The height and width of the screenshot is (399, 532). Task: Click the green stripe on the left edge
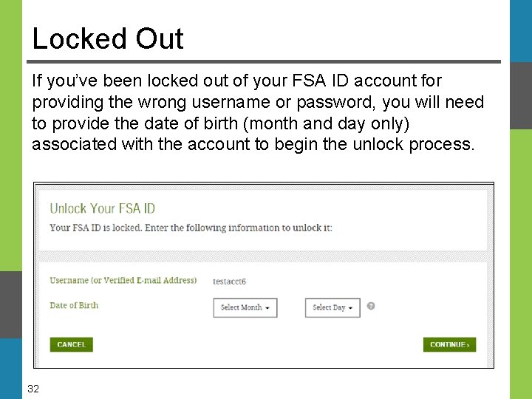10,133
